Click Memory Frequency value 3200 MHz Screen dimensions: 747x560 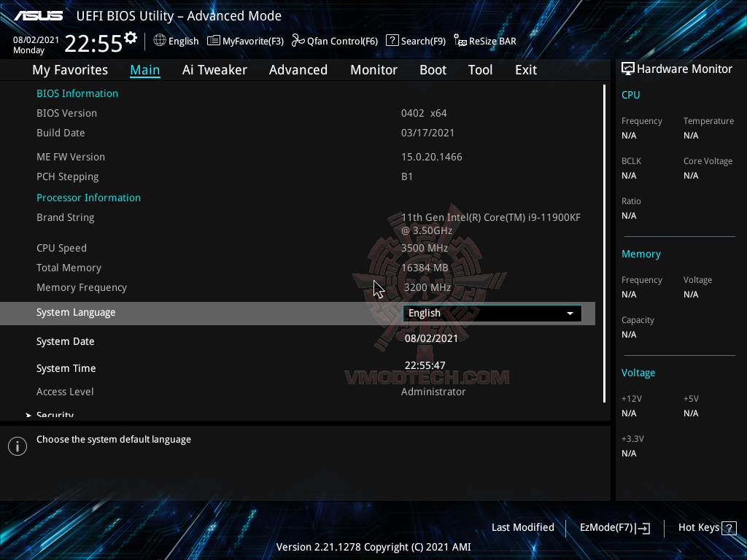tap(427, 287)
